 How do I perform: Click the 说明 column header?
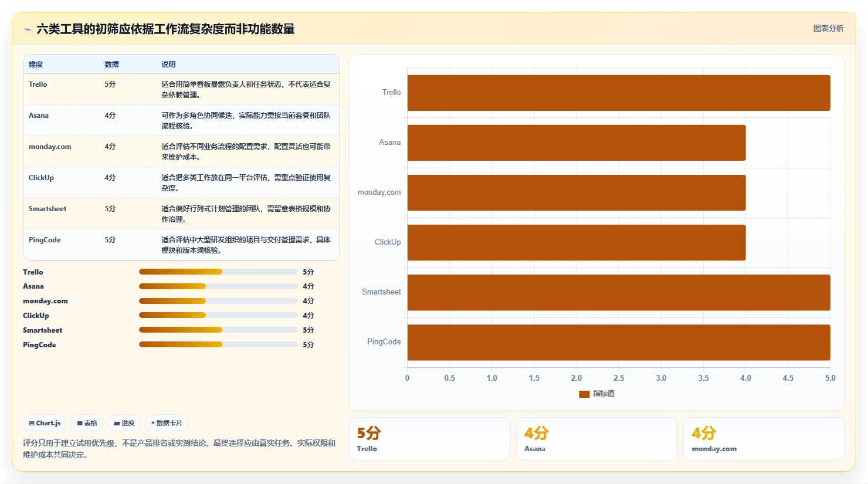click(x=168, y=65)
